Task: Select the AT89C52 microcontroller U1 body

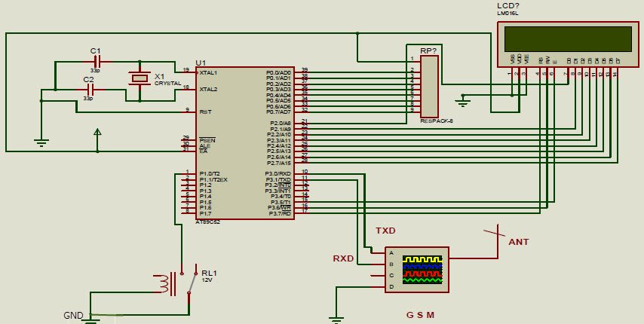Action: click(245, 143)
